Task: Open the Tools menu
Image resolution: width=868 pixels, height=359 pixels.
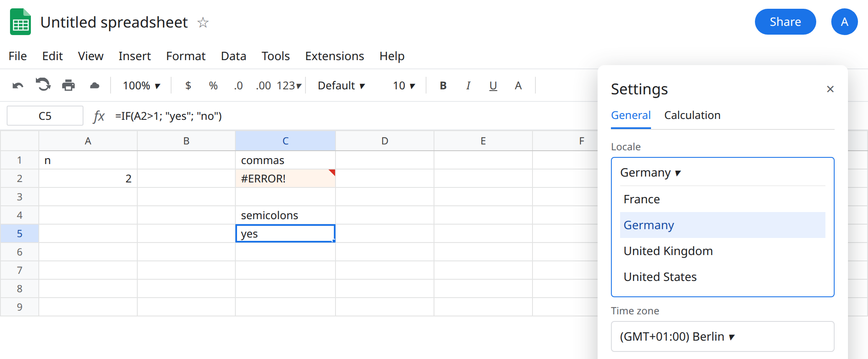Action: (x=275, y=56)
